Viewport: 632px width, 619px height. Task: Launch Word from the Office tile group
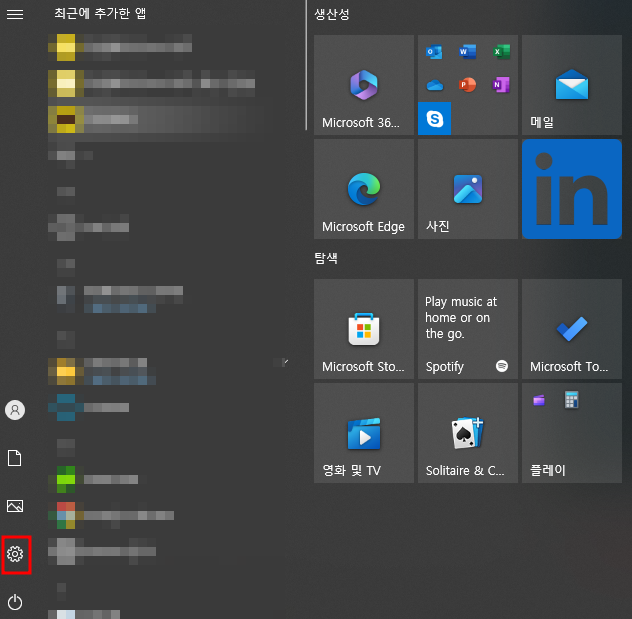coord(468,52)
